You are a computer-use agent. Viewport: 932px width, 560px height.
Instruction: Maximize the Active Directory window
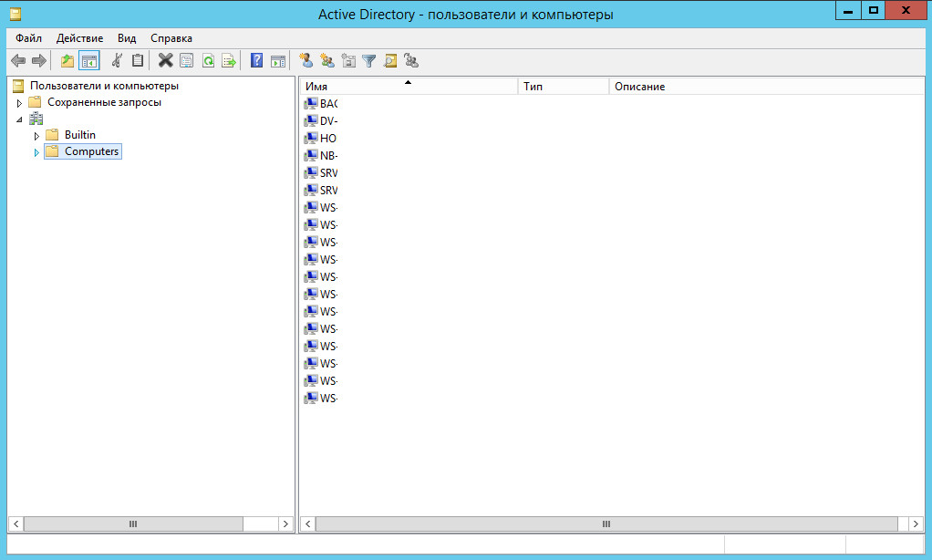click(x=873, y=11)
